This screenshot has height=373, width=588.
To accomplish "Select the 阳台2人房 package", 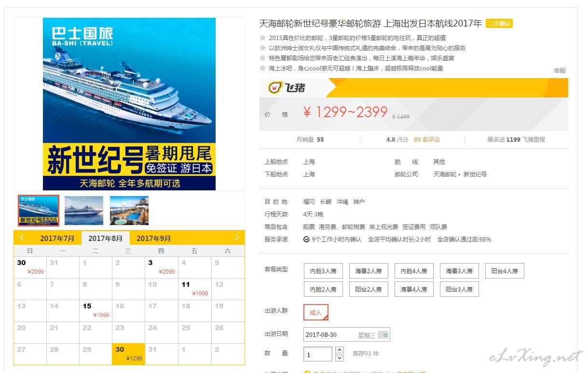I will pyautogui.click(x=369, y=289).
